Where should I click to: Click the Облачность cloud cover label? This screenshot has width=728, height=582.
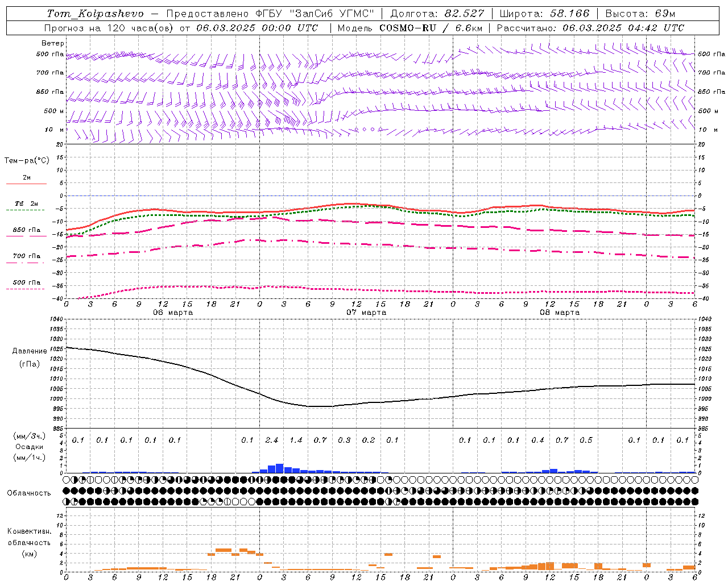tap(29, 493)
